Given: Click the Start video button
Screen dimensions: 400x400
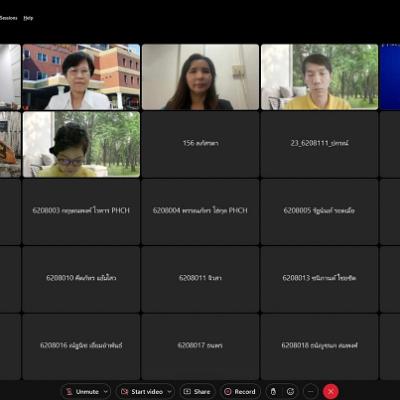Looking at the screenshot, I should click(142, 391).
